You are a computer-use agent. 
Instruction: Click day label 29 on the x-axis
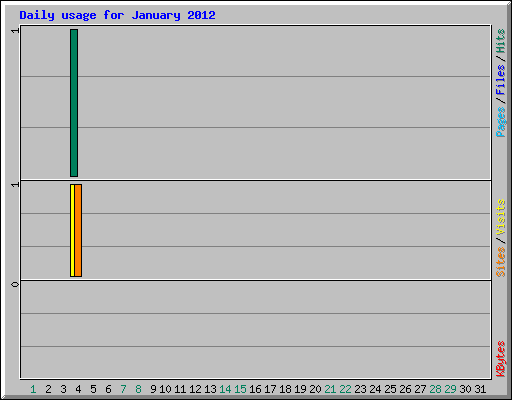450,389
